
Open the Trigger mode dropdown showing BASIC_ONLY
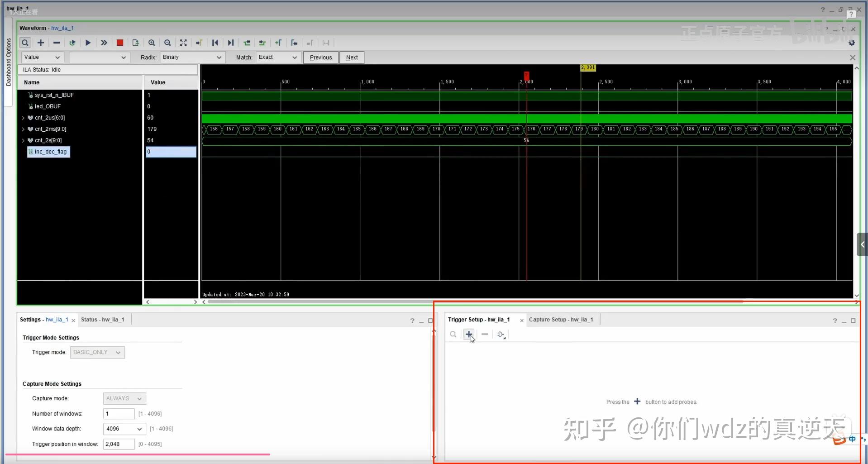[97, 352]
